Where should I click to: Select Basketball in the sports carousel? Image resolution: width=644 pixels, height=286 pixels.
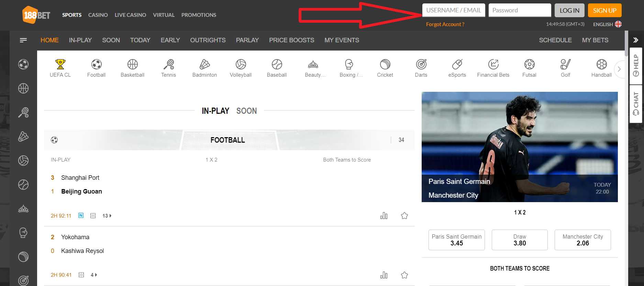click(x=132, y=68)
